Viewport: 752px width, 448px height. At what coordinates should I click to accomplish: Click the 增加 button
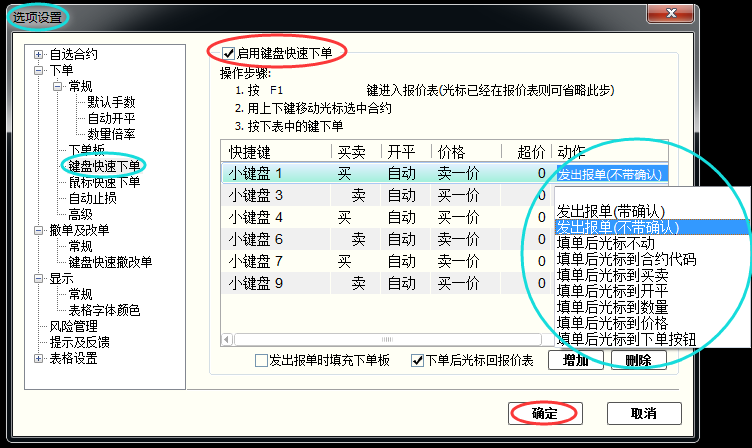[576, 360]
